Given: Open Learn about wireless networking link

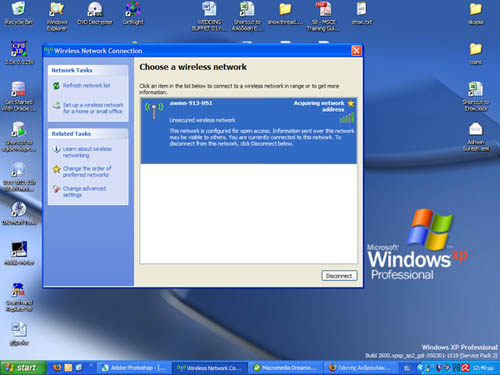Looking at the screenshot, I should (87, 152).
